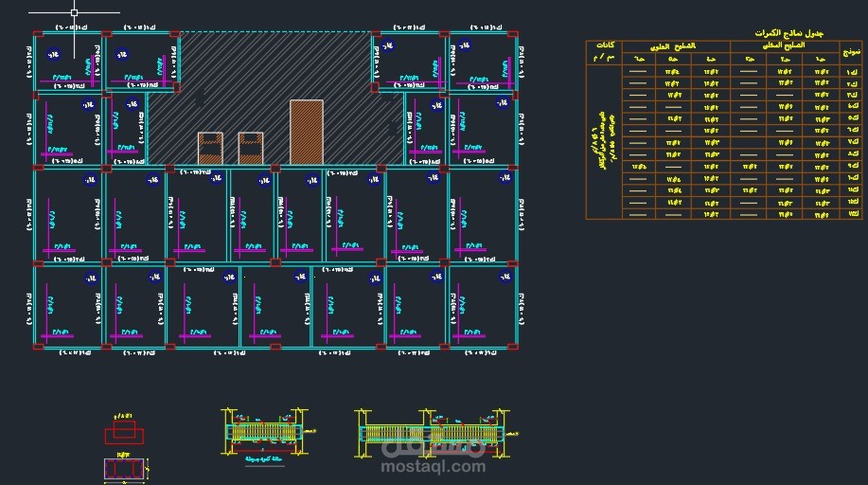Select the "كانات" header cell in beam table
The width and height of the screenshot is (868, 485).
click(604, 52)
